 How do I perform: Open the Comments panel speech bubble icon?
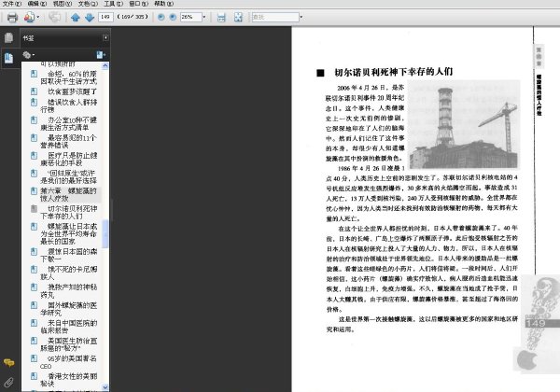pyautogui.click(x=9, y=363)
